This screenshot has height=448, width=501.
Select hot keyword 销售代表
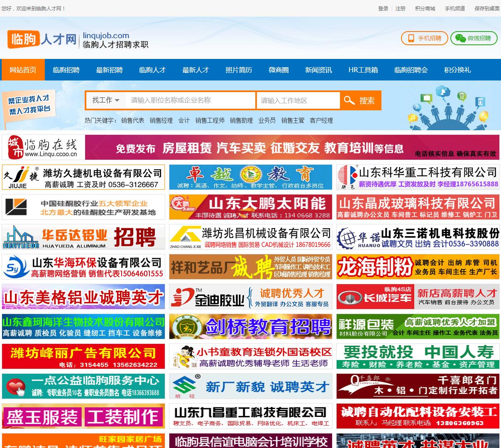132,120
